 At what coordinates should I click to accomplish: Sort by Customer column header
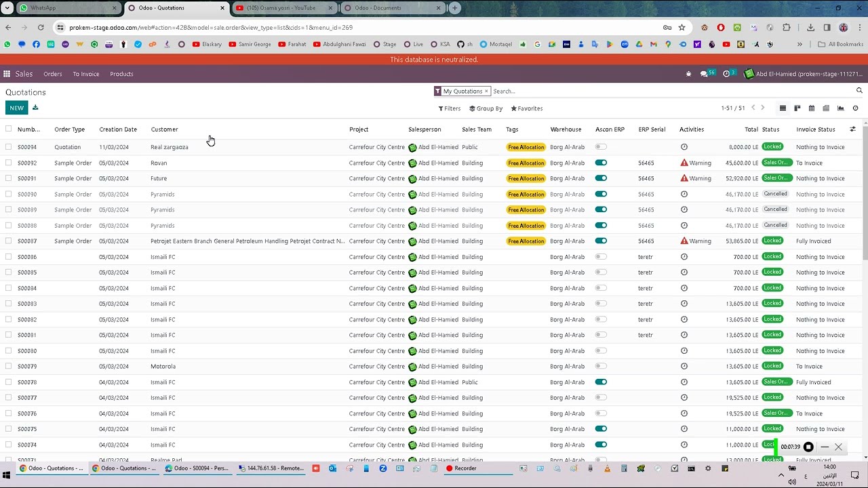click(x=164, y=129)
